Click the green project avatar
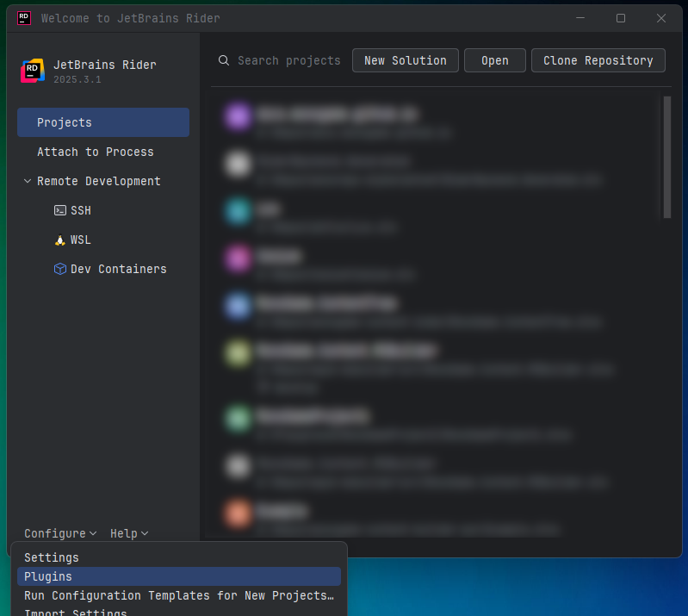This screenshot has height=616, width=688. tap(238, 418)
